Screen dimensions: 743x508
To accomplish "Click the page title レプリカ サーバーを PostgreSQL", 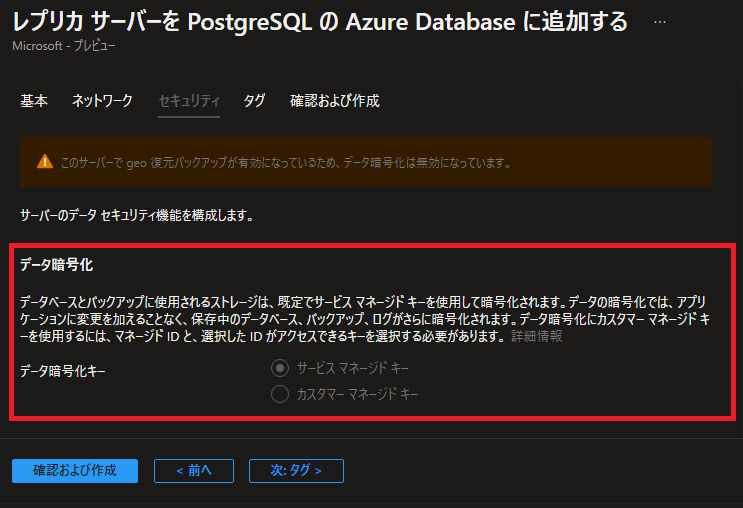I will pos(320,22).
